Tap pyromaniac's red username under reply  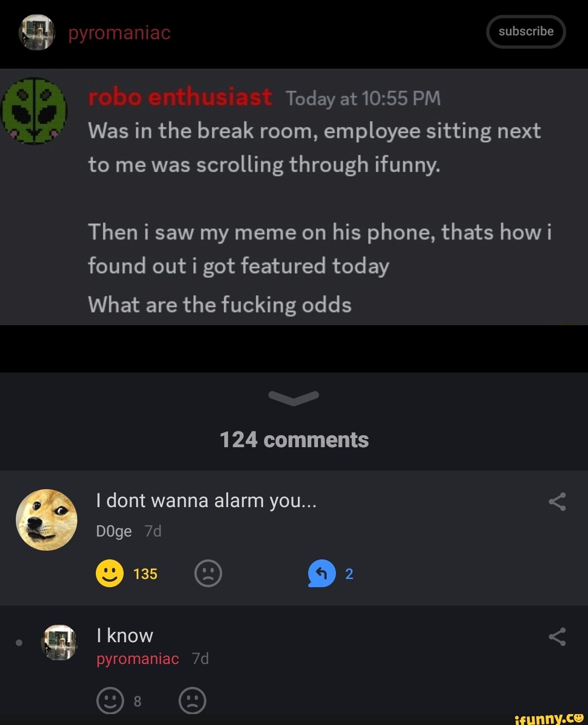[x=138, y=659]
